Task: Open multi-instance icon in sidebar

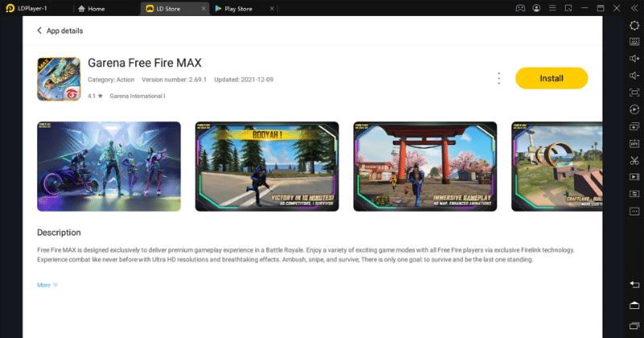Action: (634, 126)
